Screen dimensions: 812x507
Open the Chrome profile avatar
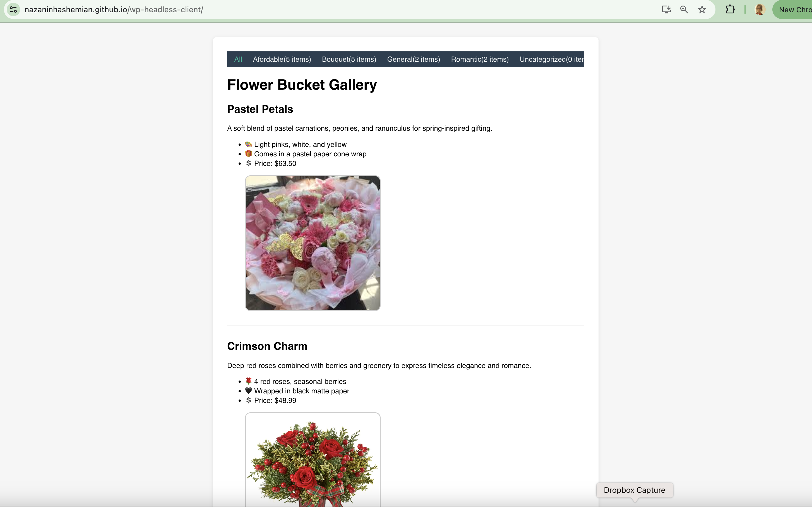[x=760, y=10]
